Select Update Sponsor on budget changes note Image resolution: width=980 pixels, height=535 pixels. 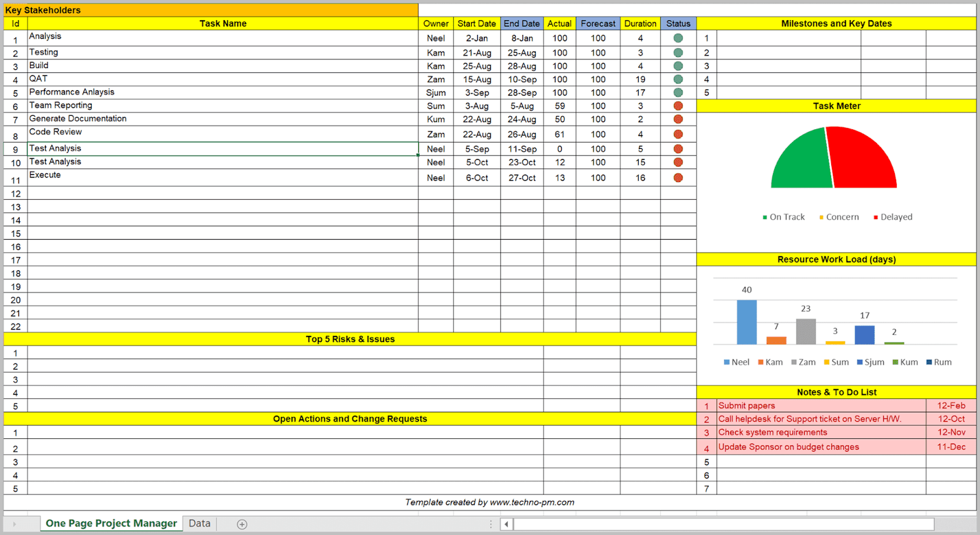[x=821, y=447]
